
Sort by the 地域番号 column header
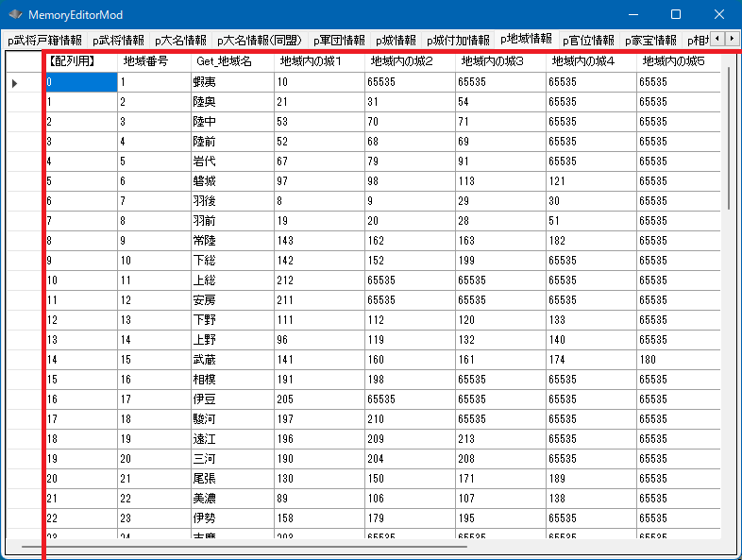146,61
